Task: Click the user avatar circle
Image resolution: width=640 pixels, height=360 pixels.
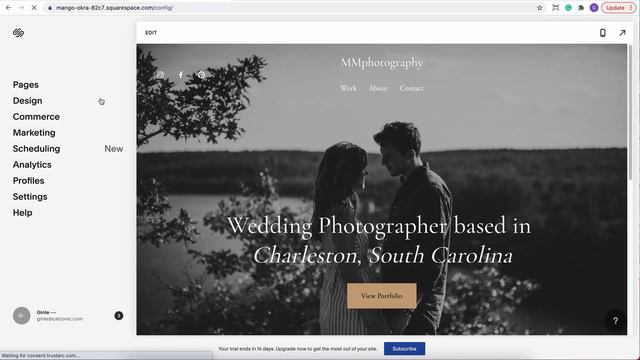Action: (21, 316)
